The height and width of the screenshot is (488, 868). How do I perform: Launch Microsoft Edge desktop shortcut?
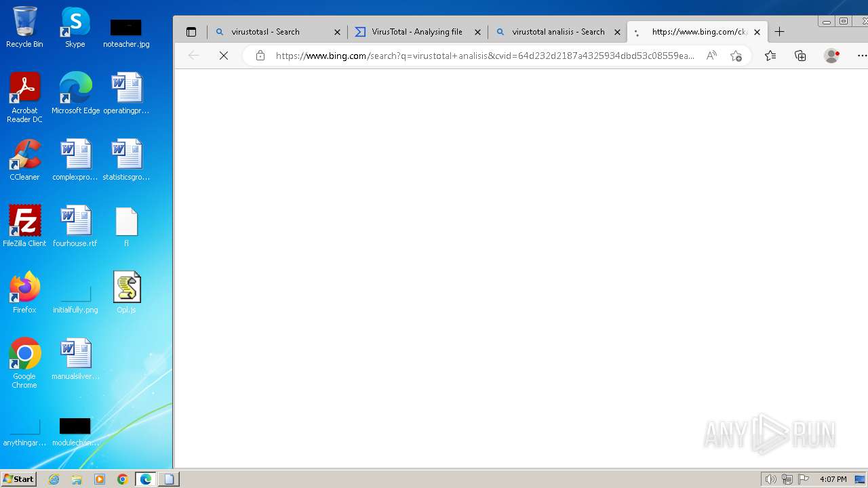pyautogui.click(x=75, y=94)
